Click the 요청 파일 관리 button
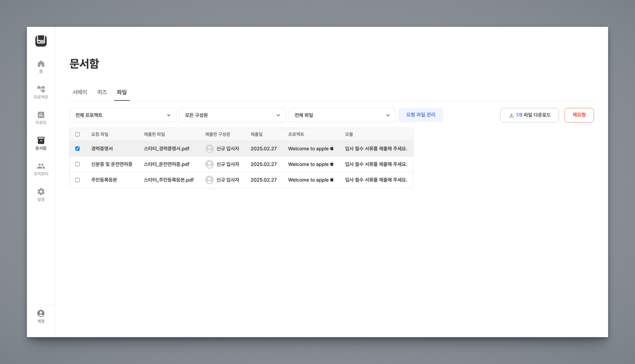This screenshot has width=635, height=364. pyautogui.click(x=420, y=115)
